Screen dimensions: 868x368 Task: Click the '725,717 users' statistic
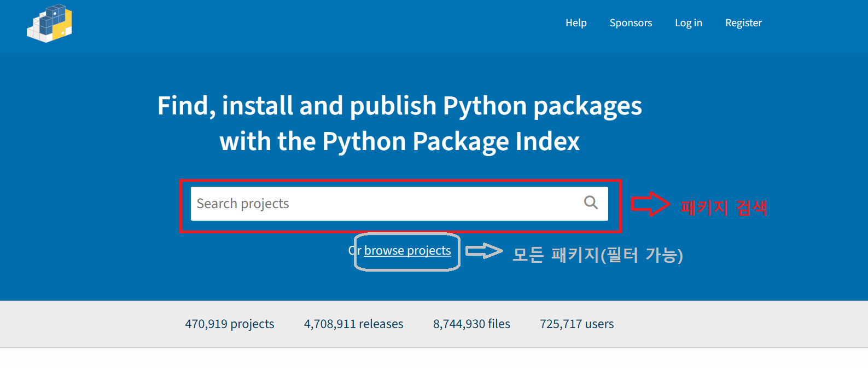click(x=576, y=324)
